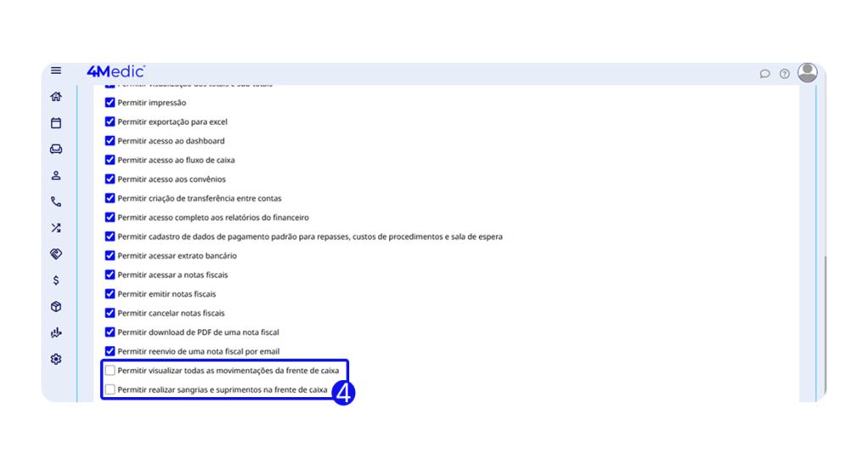This screenshot has width=868, height=465.
Task: Uncheck 'Permitir emitir notas fiscais' checkbox
Action: (110, 294)
